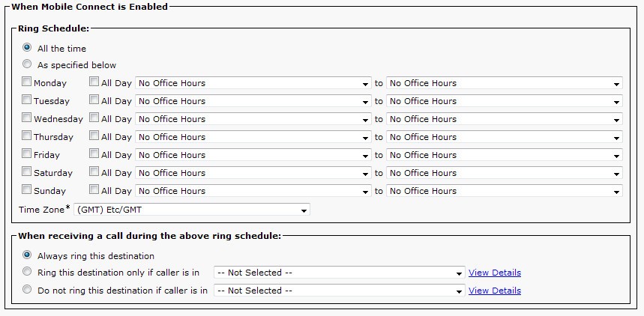644x316 pixels.
Task: Open Thursday end time dropdown
Action: [505, 137]
